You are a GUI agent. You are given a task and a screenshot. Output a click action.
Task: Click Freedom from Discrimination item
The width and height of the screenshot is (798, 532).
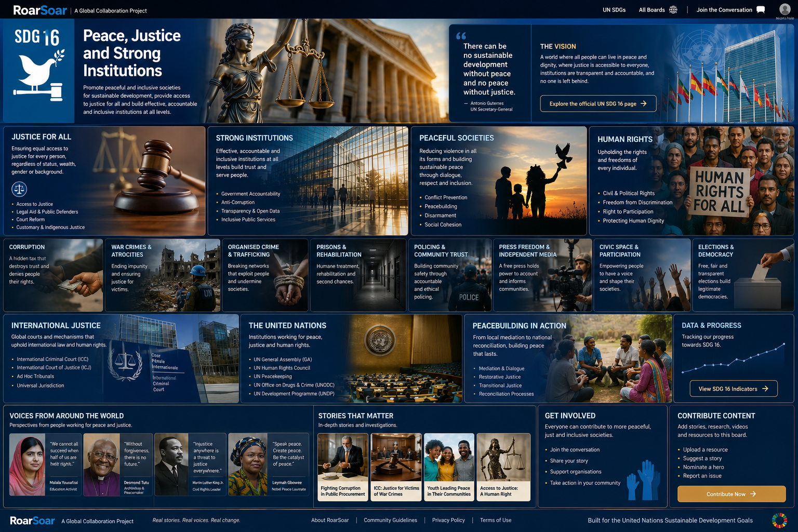tap(637, 203)
